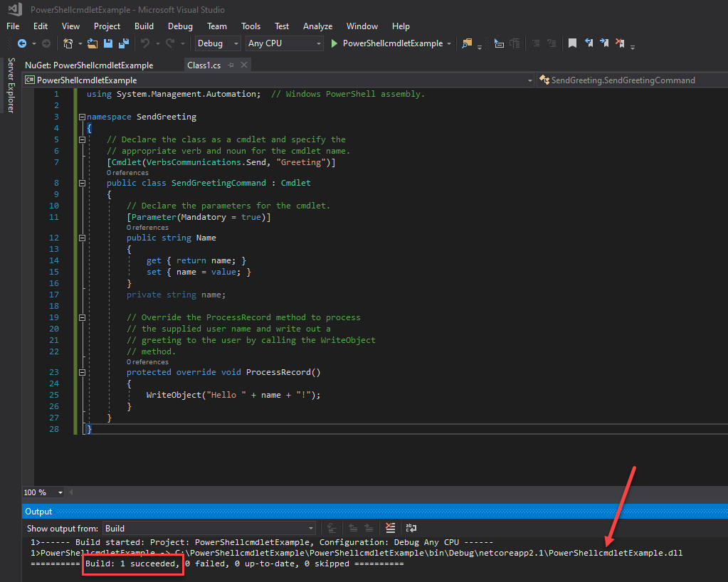Click 0 references link above SendGreetingCommand class
This screenshot has height=582, width=728.
(x=127, y=173)
